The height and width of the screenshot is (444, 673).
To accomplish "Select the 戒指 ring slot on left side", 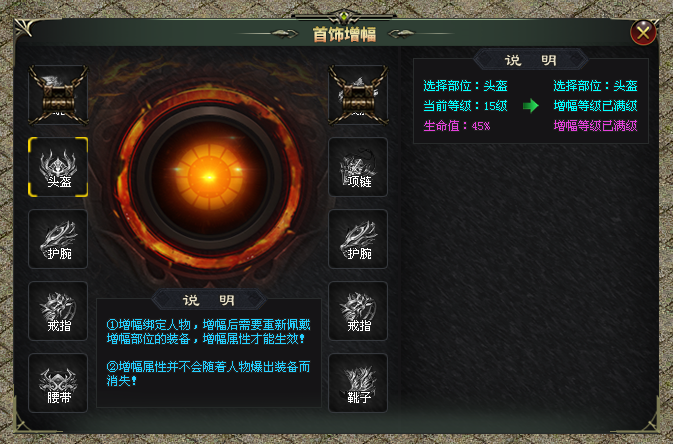I will (x=58, y=311).
